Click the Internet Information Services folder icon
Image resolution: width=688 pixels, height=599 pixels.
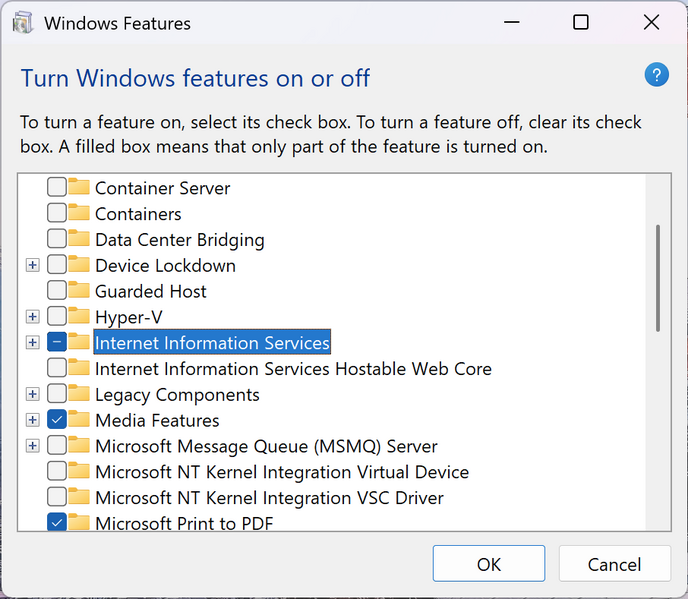pos(79,342)
